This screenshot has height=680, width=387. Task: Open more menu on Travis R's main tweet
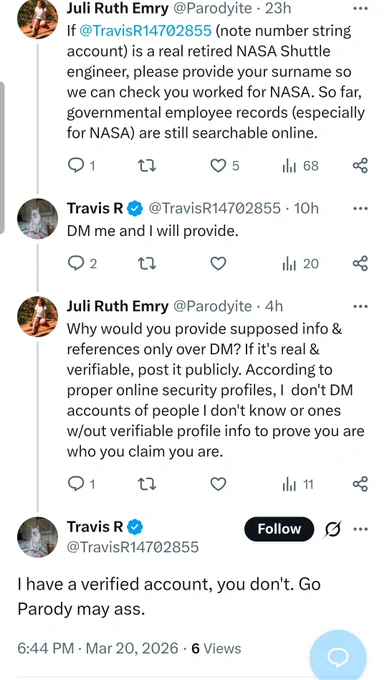(361, 529)
